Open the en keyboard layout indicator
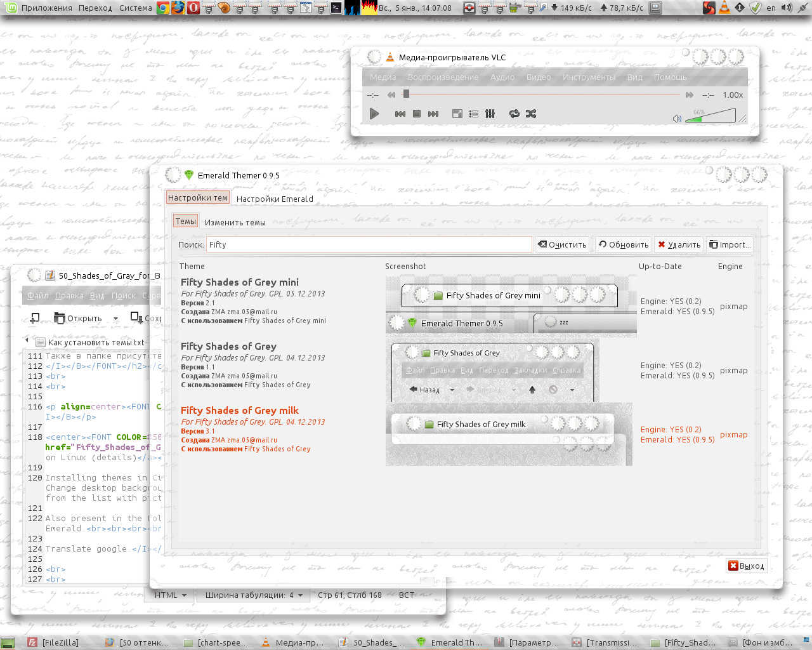 pos(771,8)
